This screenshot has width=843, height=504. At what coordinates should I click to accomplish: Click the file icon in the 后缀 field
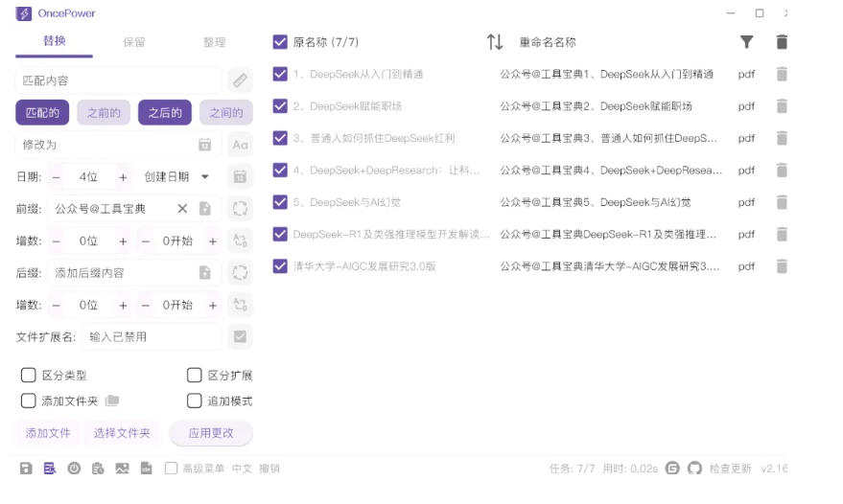pos(205,272)
